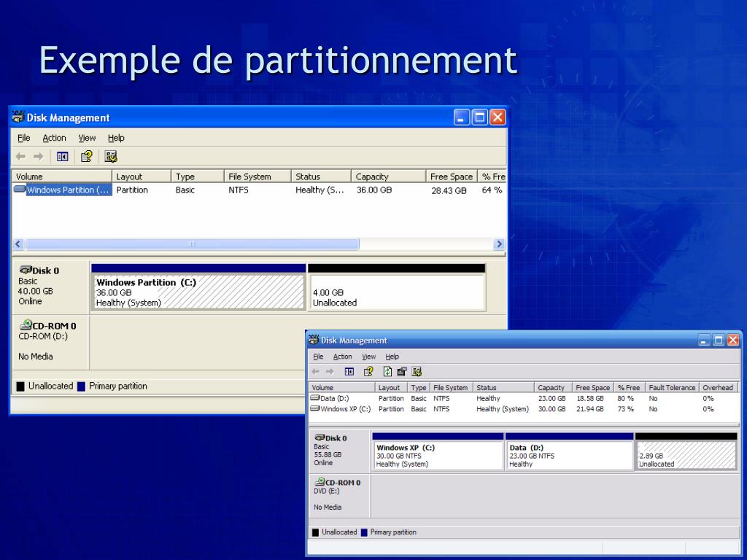Click the % Free column header
The height and width of the screenshot is (560, 747).
629,388
